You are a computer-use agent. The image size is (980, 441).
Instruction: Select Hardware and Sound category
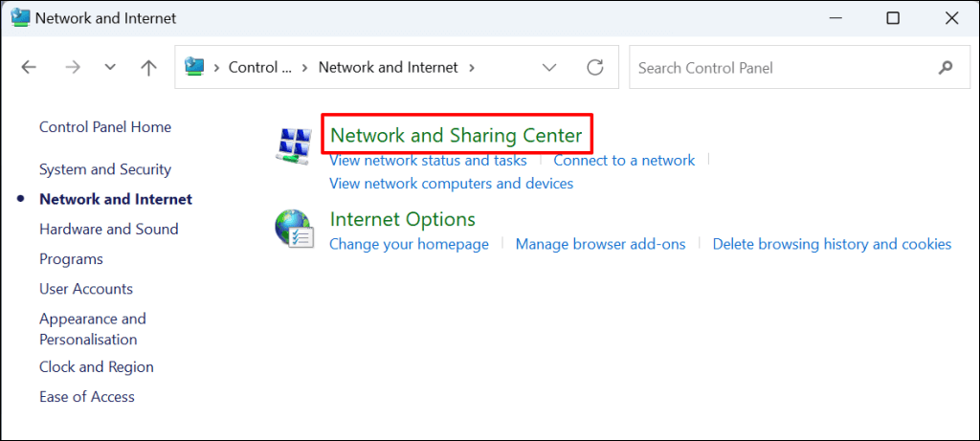tap(108, 230)
